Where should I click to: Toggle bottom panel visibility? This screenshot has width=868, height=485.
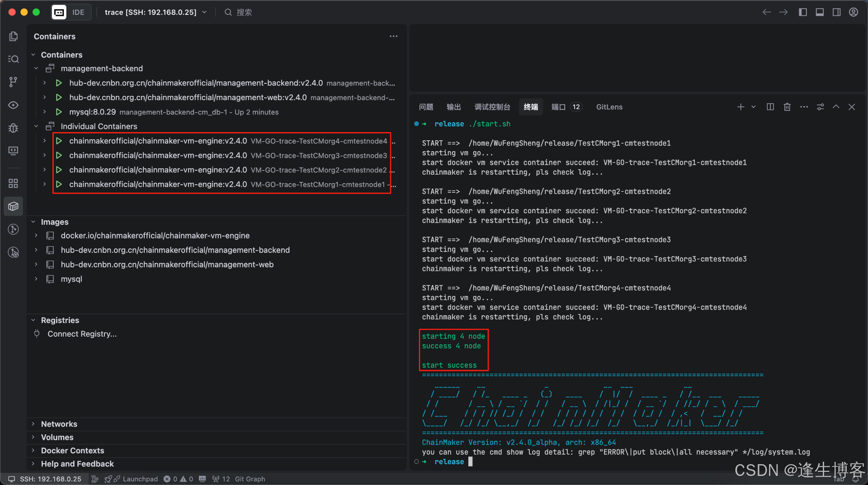[820, 12]
